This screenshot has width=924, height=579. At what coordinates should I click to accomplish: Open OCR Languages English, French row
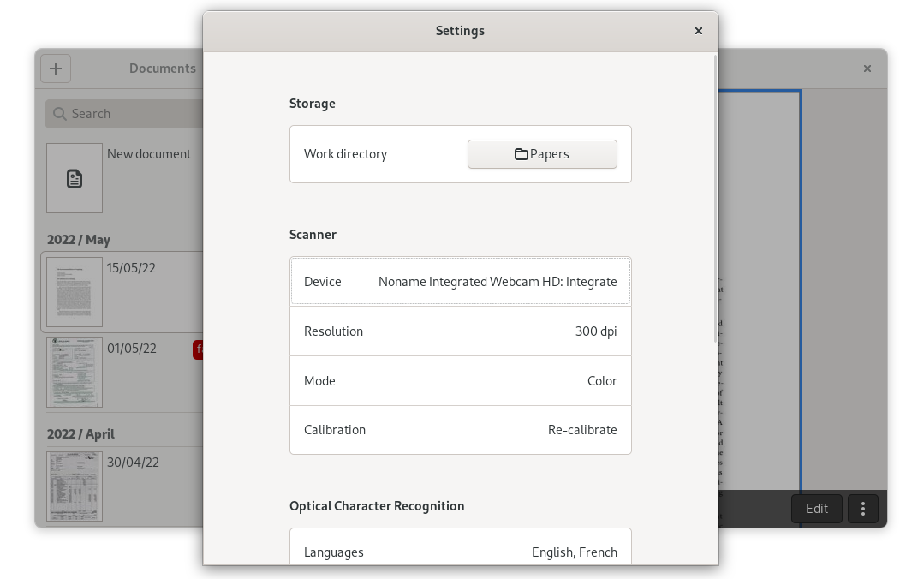pyautogui.click(x=460, y=552)
